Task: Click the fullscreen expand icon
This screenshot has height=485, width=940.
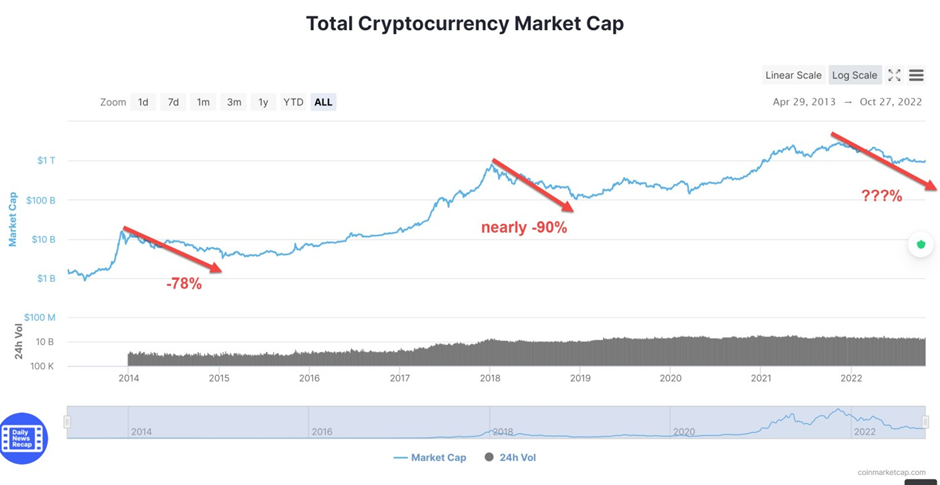Action: [x=894, y=75]
